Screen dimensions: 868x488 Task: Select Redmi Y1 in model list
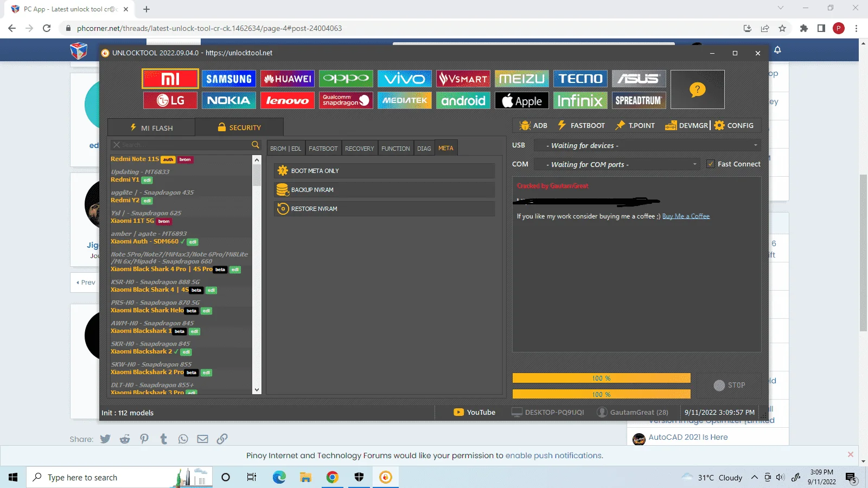click(x=125, y=179)
